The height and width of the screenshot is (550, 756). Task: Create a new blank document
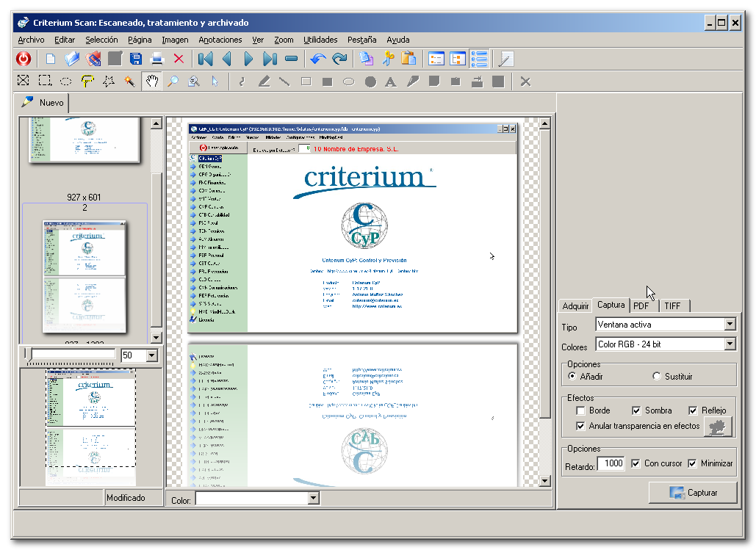pyautogui.click(x=50, y=59)
